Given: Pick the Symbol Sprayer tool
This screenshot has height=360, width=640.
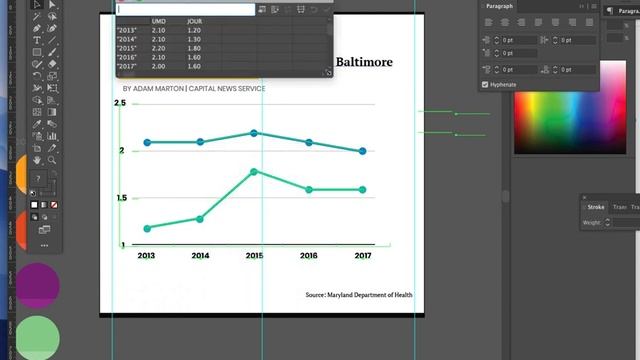Looking at the screenshot, I should (x=37, y=136).
